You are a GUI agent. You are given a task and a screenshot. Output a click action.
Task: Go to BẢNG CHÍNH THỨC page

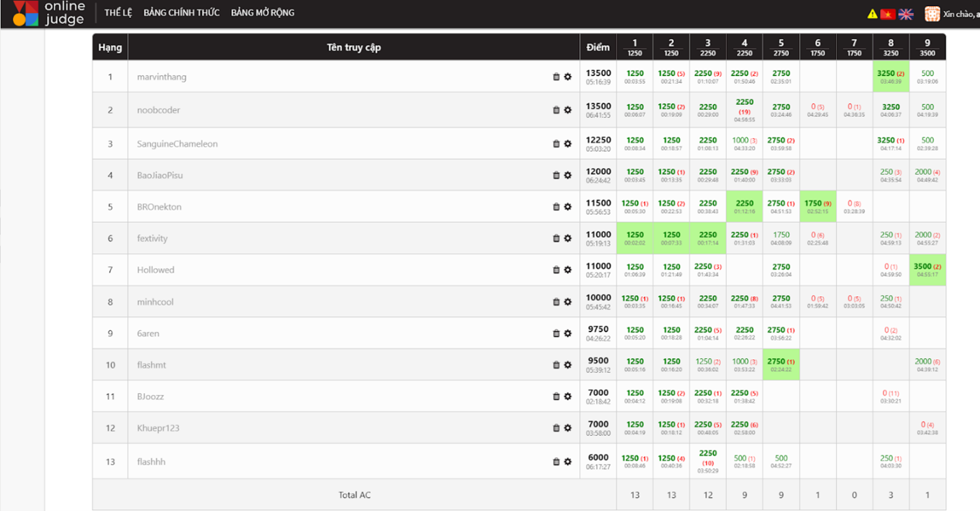tap(182, 12)
